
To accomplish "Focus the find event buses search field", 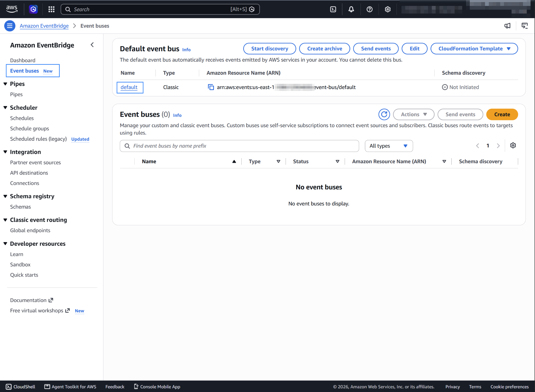I will (239, 146).
